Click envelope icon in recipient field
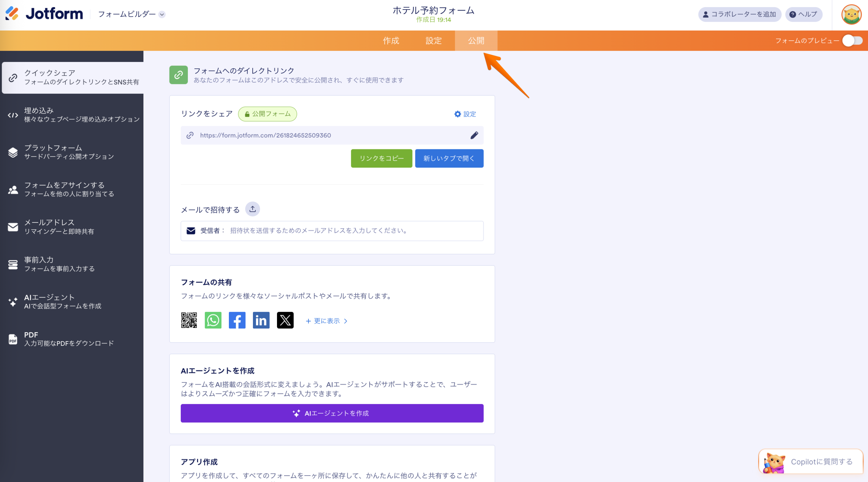 point(191,231)
